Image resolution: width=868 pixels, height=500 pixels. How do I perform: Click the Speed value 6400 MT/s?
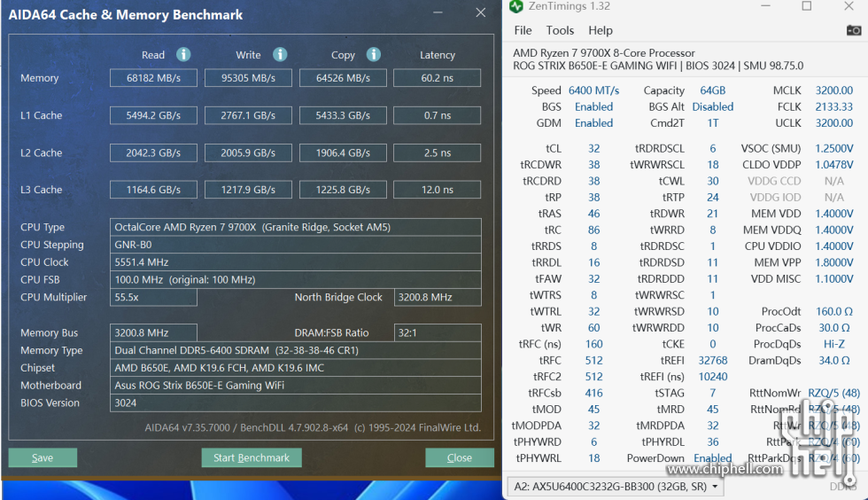[x=593, y=90]
